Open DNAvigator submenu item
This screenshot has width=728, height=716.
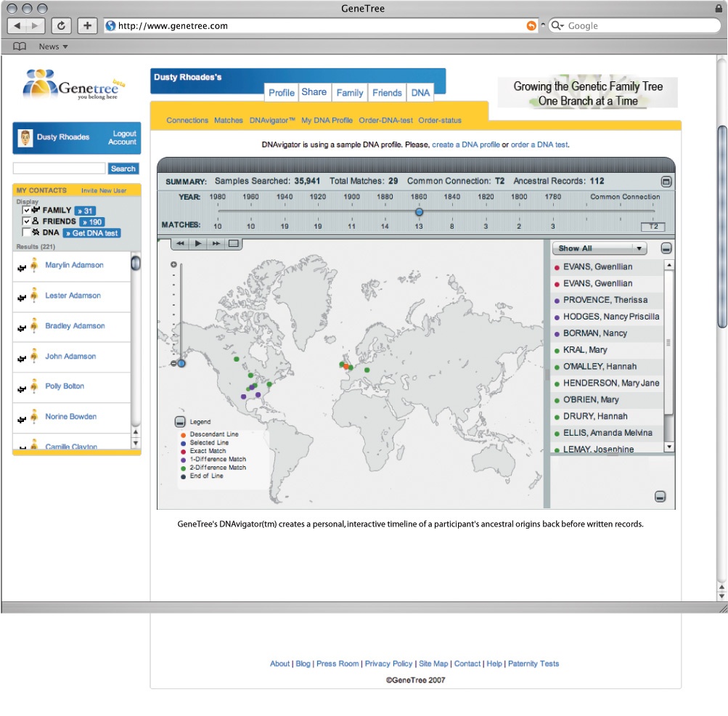272,121
